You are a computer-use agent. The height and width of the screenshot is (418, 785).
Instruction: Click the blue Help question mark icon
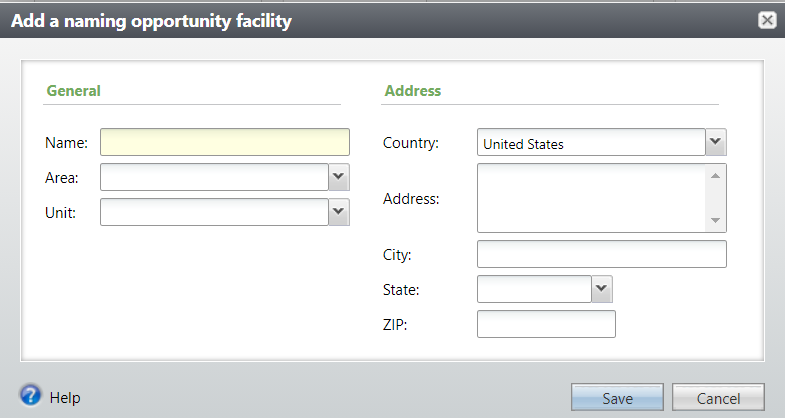click(x=31, y=397)
